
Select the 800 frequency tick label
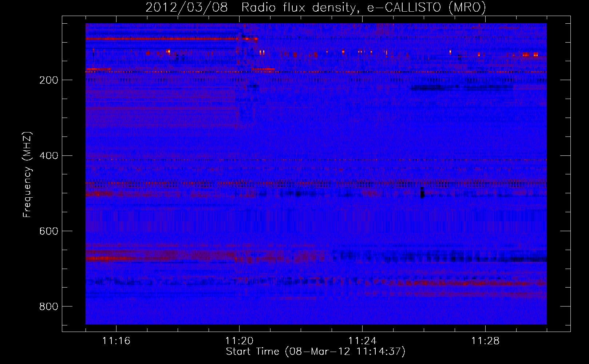click(x=49, y=307)
